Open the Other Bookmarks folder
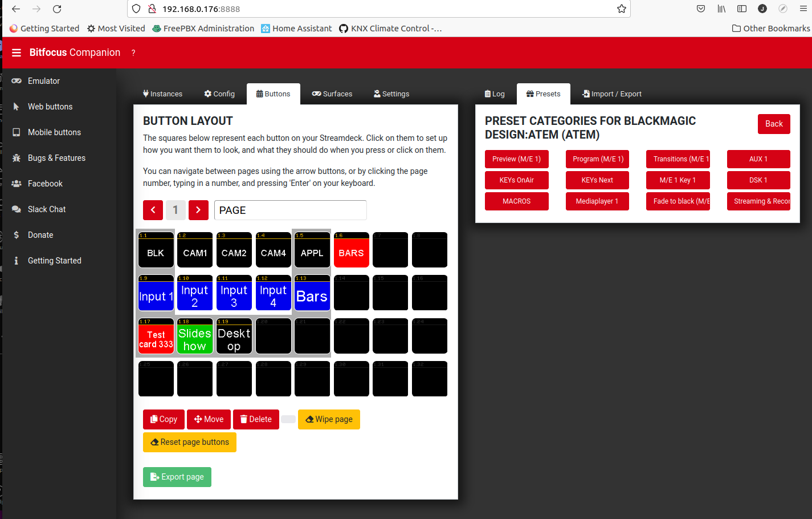Screen dimensions: 812x519 point(771,29)
